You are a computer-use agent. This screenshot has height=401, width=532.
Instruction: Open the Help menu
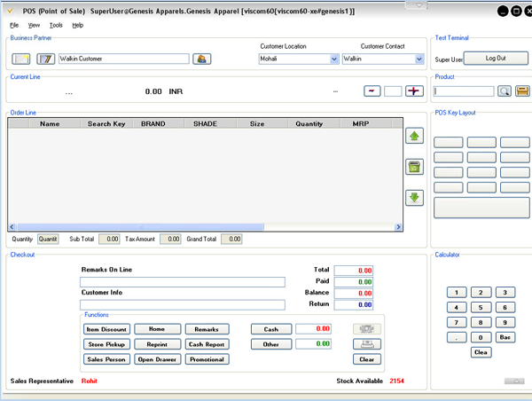pos(77,25)
